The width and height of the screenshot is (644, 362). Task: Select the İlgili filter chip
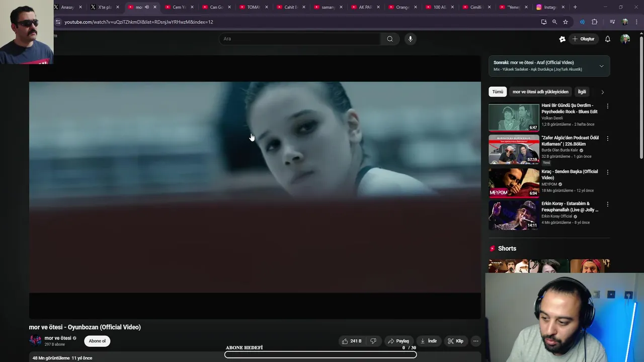(582, 92)
